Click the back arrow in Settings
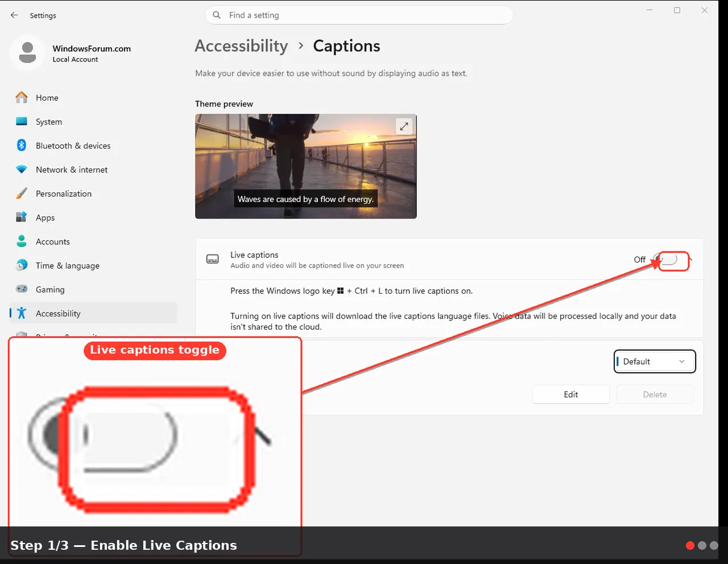This screenshot has width=728, height=564. click(x=14, y=15)
